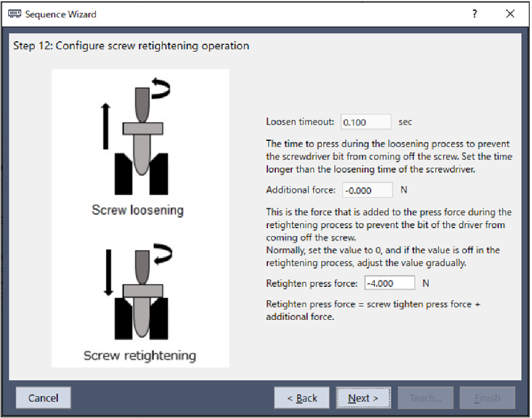Click the "Screw loosening" caption

point(138,210)
